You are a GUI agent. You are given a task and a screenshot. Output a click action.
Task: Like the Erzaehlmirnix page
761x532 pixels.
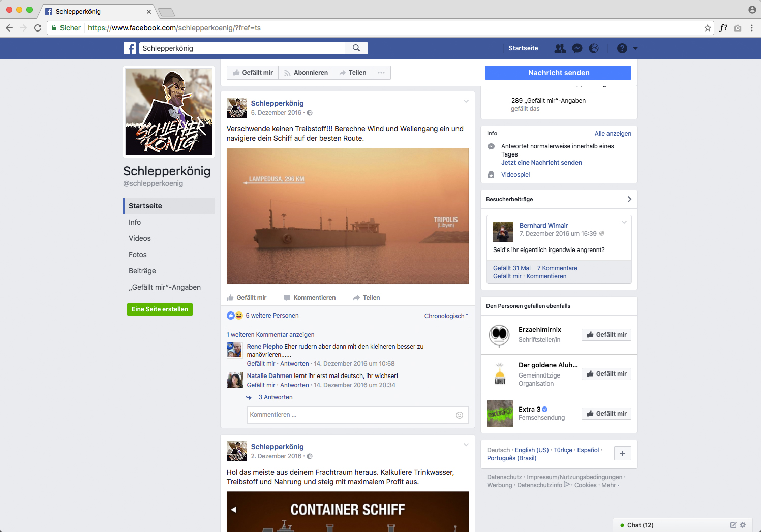(606, 335)
